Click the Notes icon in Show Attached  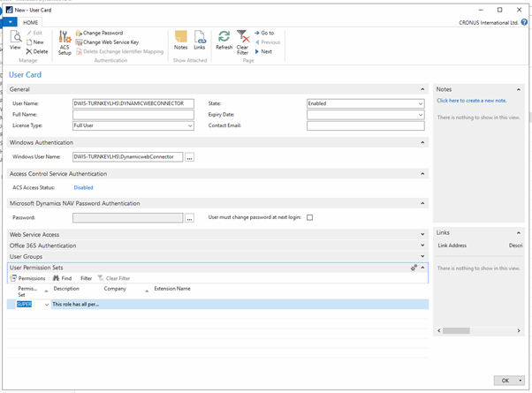pyautogui.click(x=180, y=41)
